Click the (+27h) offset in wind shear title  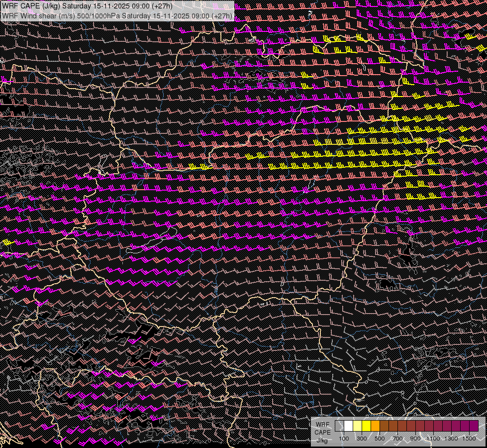pyautogui.click(x=222, y=16)
